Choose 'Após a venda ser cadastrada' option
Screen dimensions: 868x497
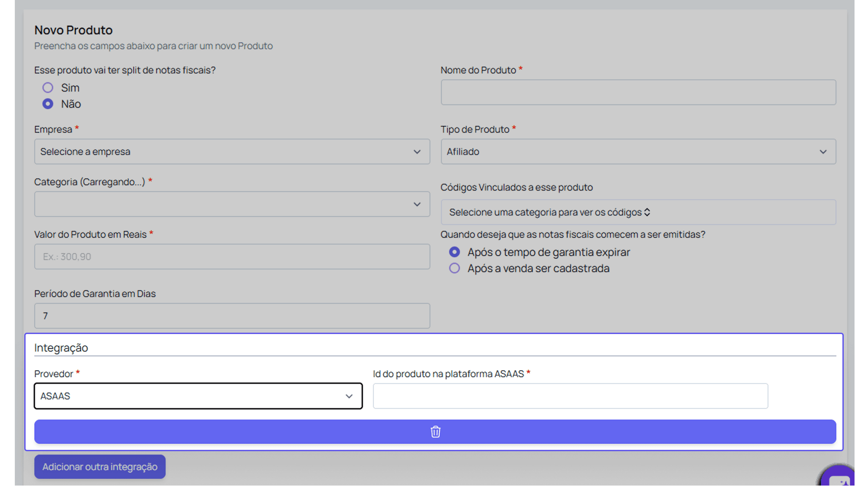pos(454,268)
